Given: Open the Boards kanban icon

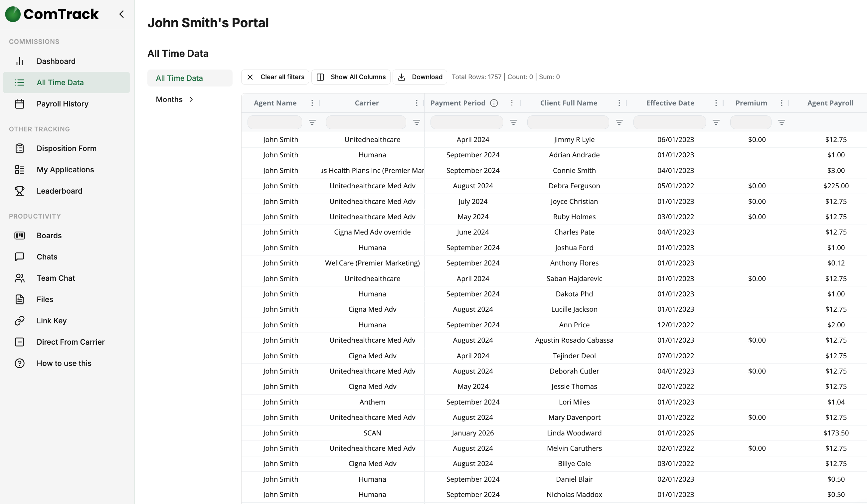Looking at the screenshot, I should 20,236.
